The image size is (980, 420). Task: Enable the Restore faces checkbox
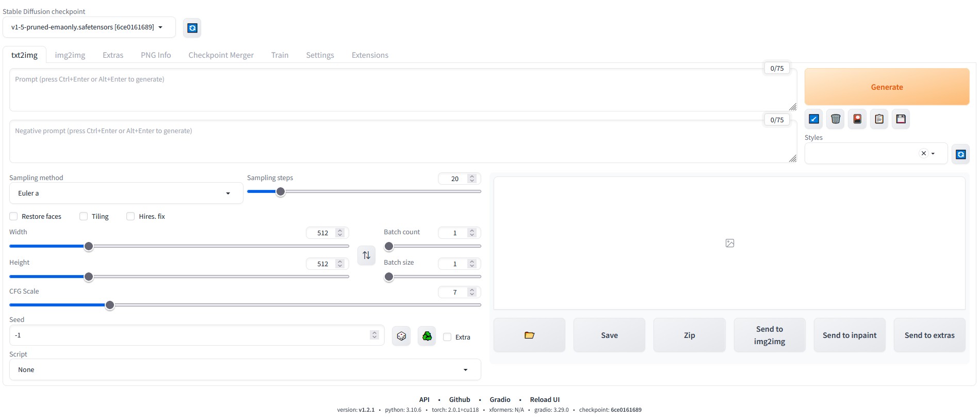[14, 216]
